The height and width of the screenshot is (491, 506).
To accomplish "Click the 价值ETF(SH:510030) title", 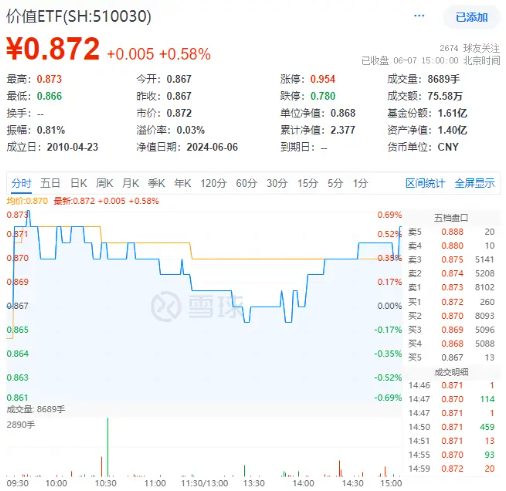I will (x=79, y=16).
